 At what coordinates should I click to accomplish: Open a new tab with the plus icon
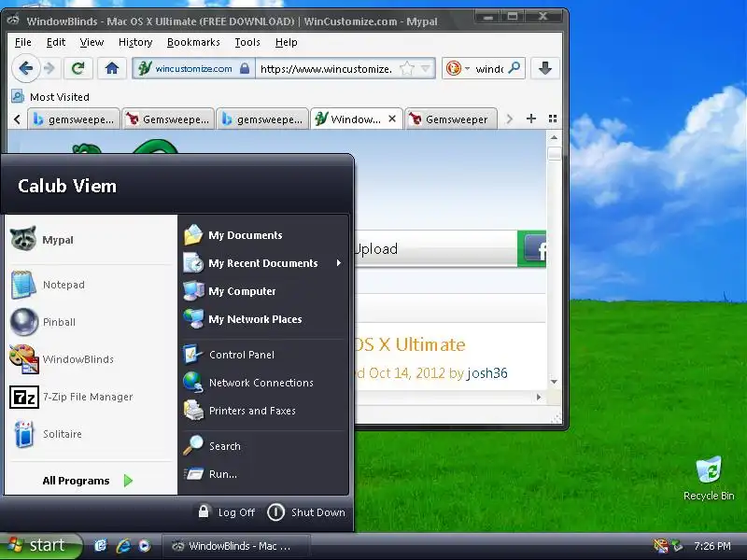[x=531, y=119]
